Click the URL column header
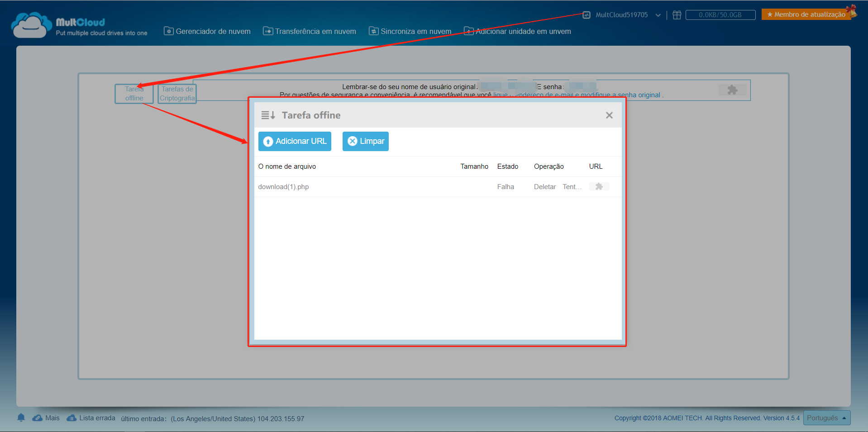868x432 pixels. [x=596, y=166]
